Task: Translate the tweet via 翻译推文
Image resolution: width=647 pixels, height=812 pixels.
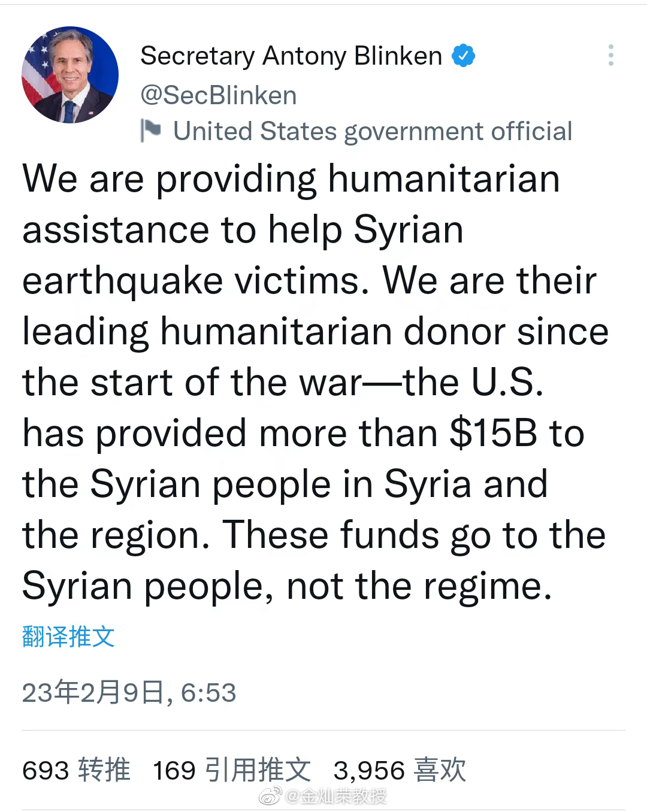Action: point(68,636)
